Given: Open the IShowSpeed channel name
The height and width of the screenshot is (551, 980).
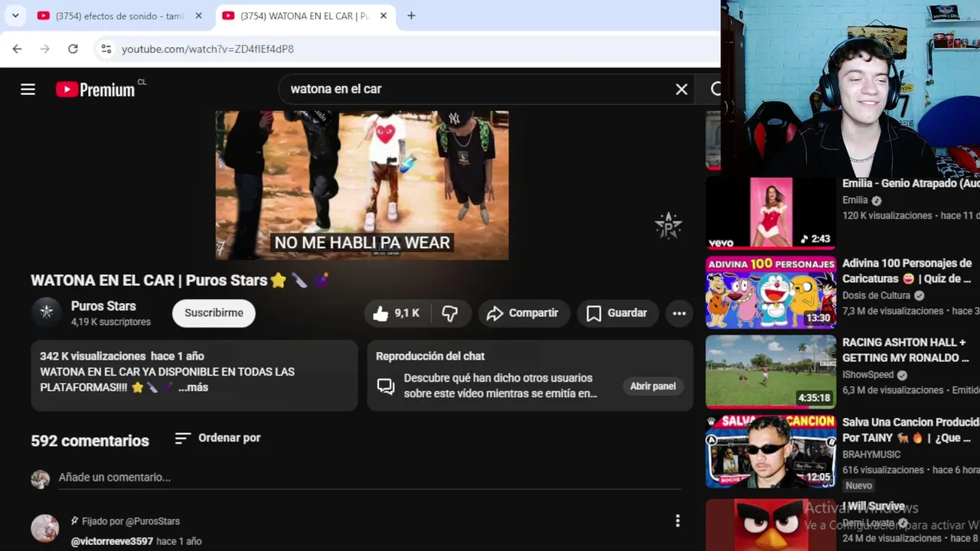Looking at the screenshot, I should point(868,375).
